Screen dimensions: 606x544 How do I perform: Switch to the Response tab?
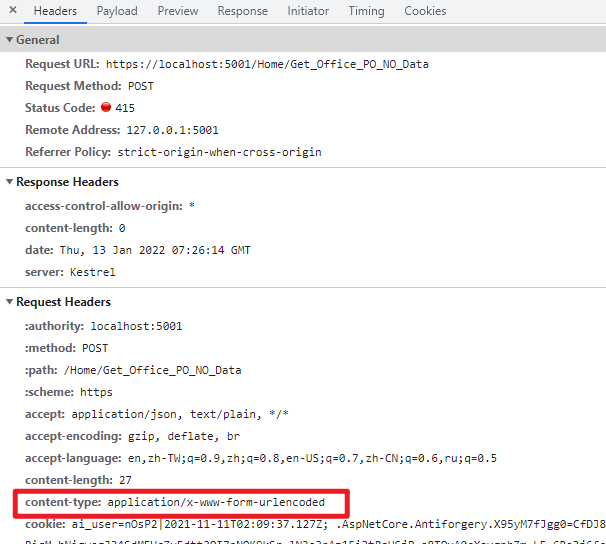coord(242,11)
